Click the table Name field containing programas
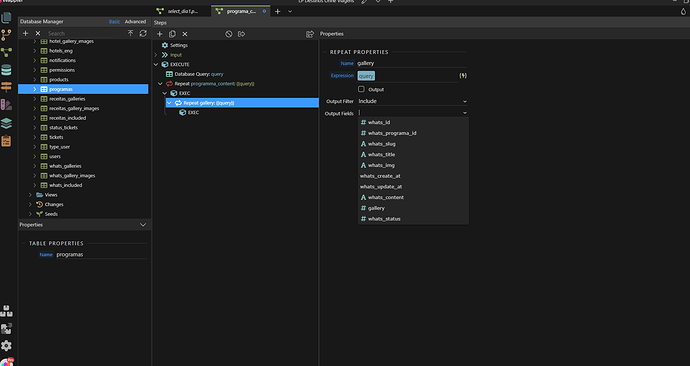 point(101,254)
